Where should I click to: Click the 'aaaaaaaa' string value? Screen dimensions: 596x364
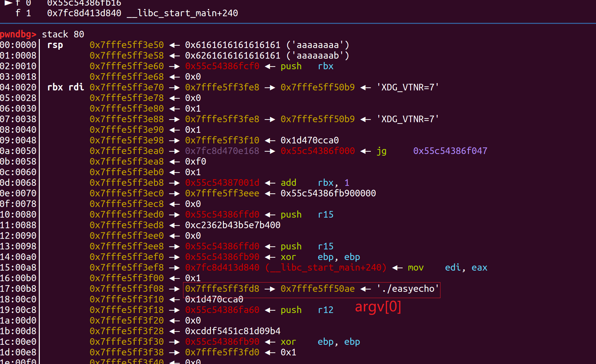tap(317, 45)
